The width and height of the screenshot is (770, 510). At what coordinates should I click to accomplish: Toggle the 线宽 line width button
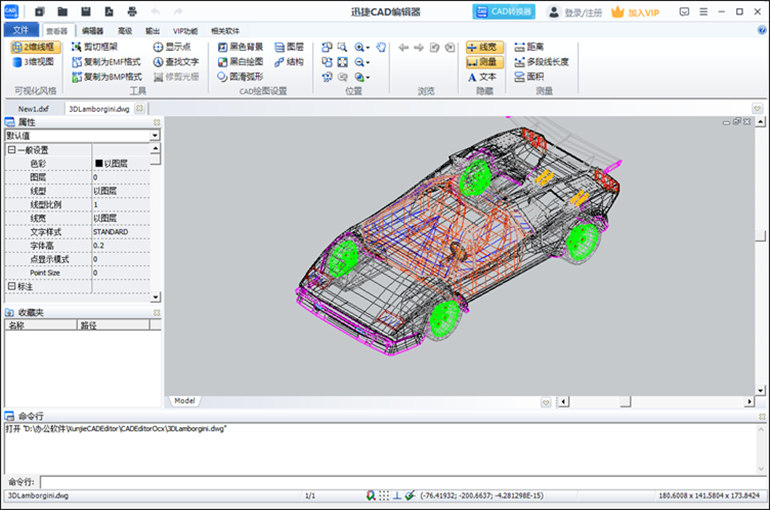click(485, 47)
